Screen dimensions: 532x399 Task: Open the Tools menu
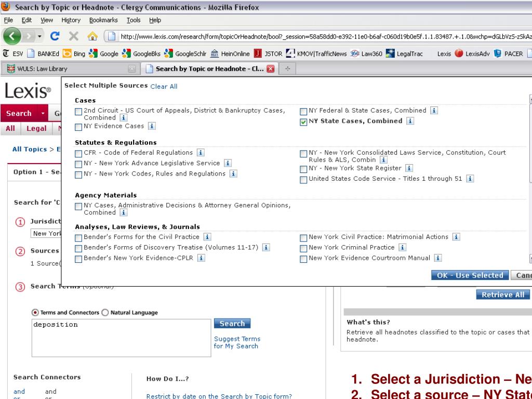click(x=134, y=20)
